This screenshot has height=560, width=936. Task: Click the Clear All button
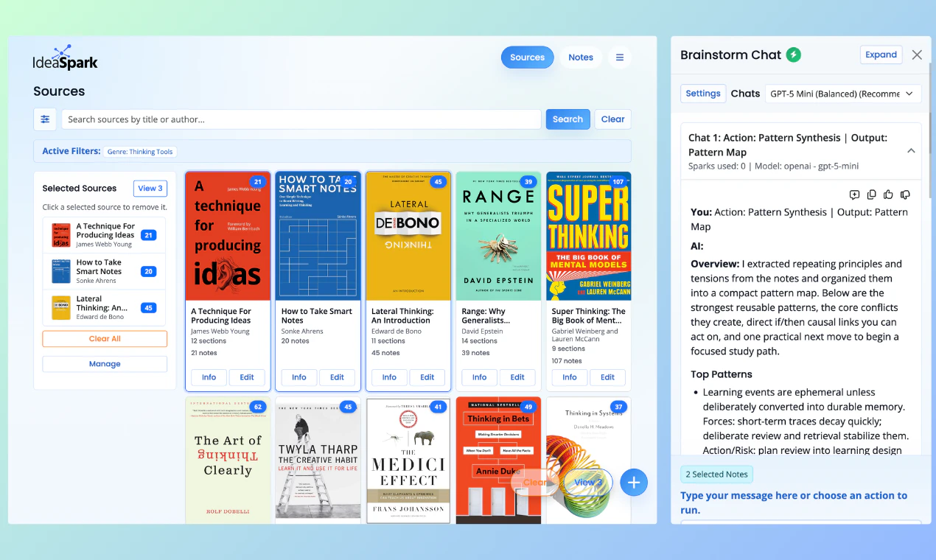pyautogui.click(x=105, y=339)
